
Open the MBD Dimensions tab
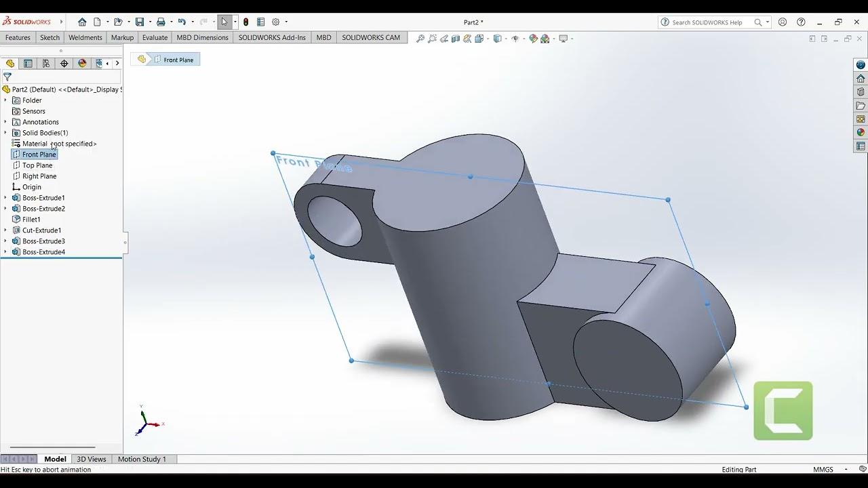pyautogui.click(x=202, y=37)
